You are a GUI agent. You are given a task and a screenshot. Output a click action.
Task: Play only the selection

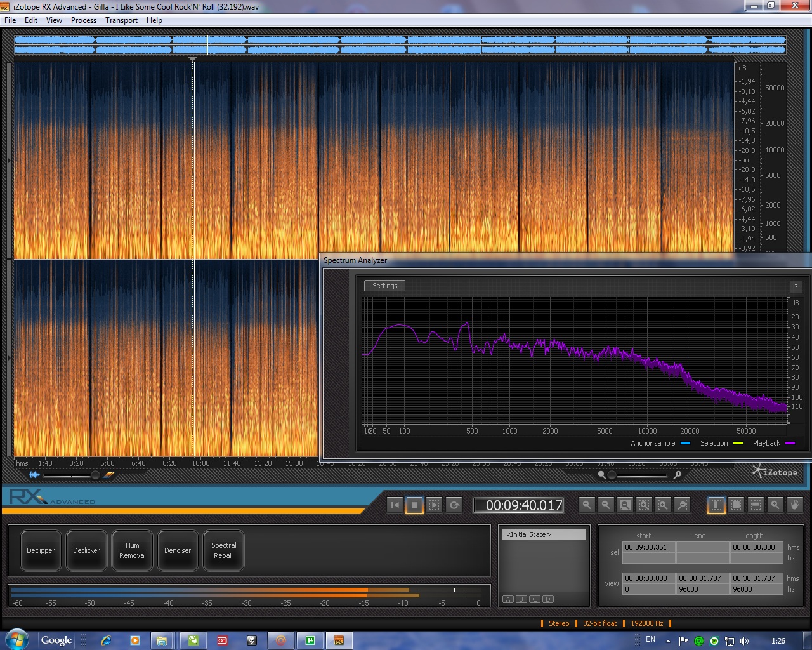435,505
